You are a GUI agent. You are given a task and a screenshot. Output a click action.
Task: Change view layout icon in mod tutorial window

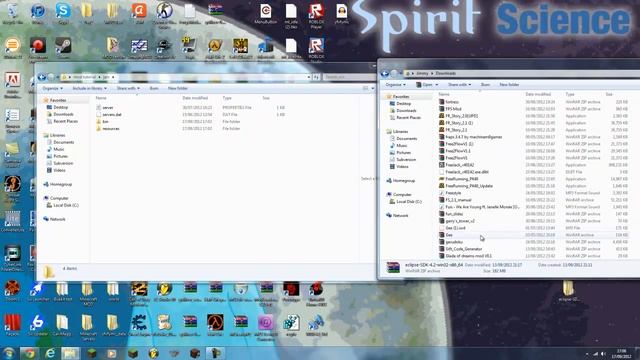pos(365,88)
